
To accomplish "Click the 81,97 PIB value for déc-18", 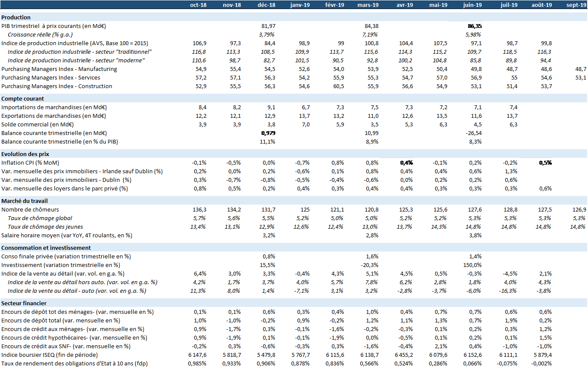I will [x=268, y=26].
